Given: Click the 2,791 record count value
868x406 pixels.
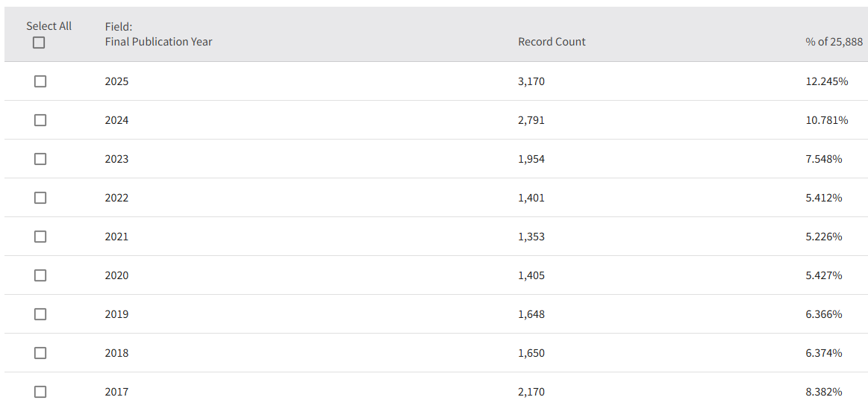Looking at the screenshot, I should (531, 120).
